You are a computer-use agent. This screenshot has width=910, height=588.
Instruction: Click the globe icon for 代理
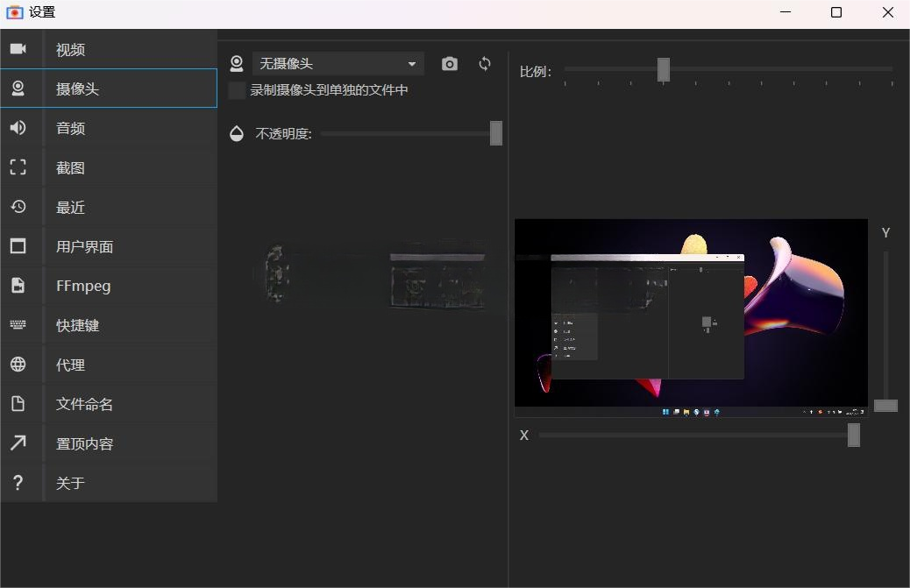coord(18,365)
